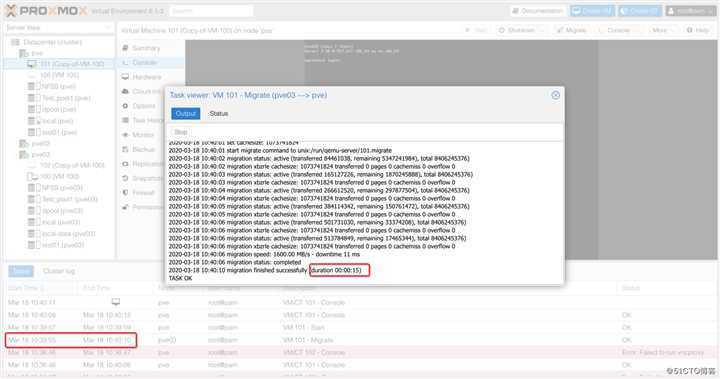Image resolution: width=720 pixels, height=379 pixels.
Task: Open the Summary book icon
Action: (125, 48)
